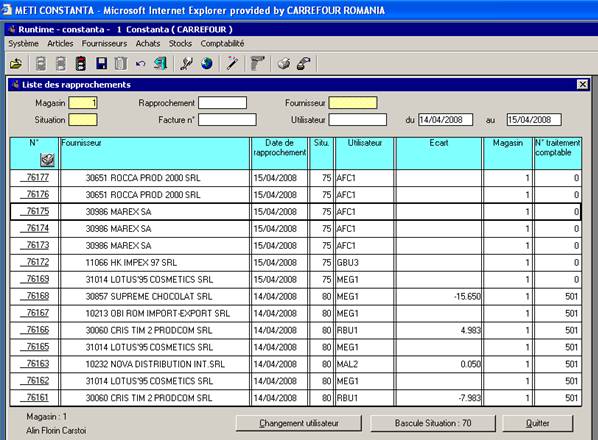Click the Utilisateur input field
598x440 pixels.
point(358,120)
